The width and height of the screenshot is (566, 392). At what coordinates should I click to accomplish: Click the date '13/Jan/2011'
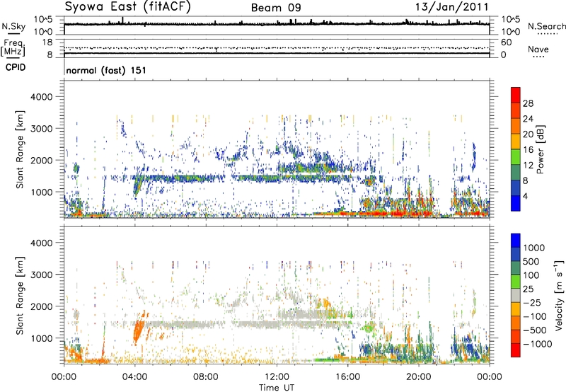(451, 6)
